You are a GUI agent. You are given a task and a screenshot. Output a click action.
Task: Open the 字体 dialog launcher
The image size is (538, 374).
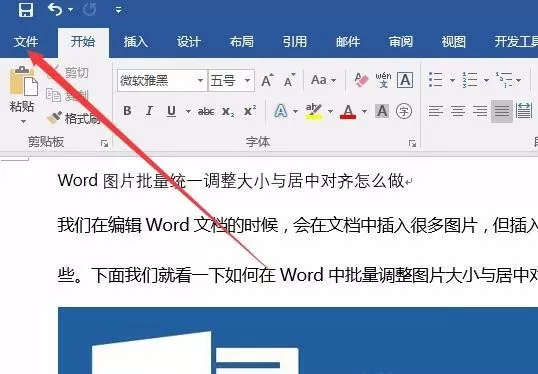pyautogui.click(x=412, y=144)
